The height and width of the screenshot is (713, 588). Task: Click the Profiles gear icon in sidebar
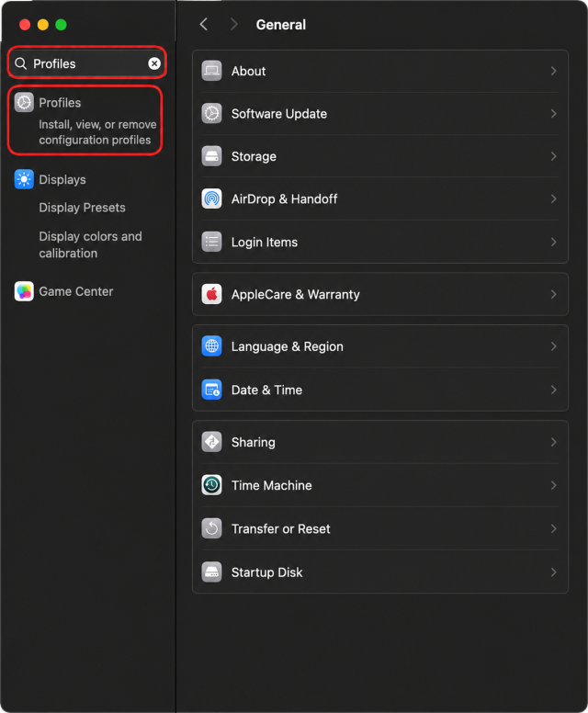[x=24, y=102]
